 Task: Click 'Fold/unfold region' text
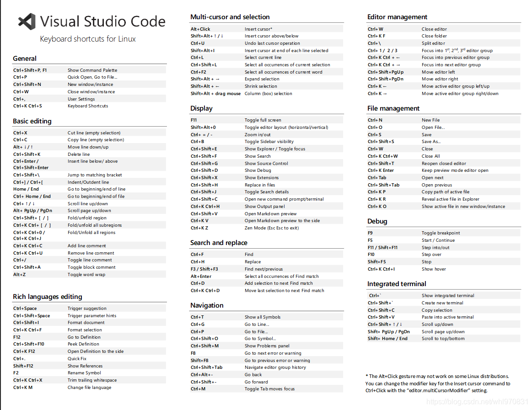point(87,218)
